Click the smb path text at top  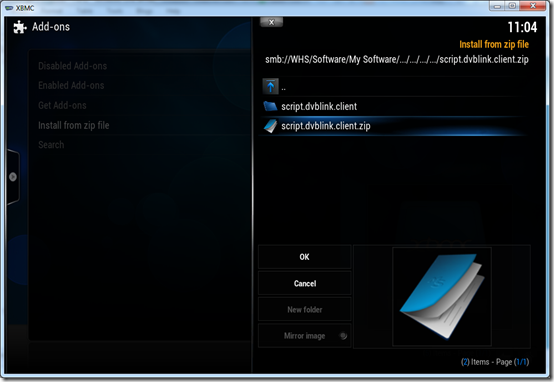pos(397,59)
